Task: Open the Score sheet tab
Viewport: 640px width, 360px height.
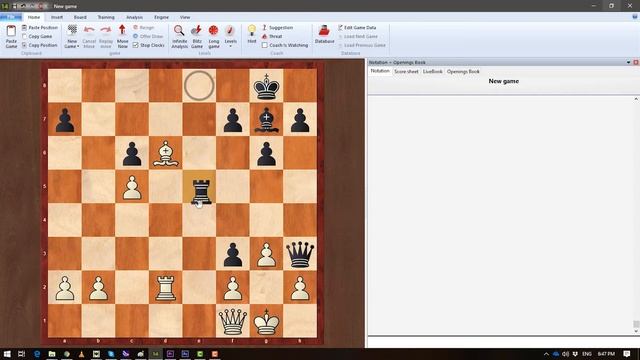Action: 406,71
